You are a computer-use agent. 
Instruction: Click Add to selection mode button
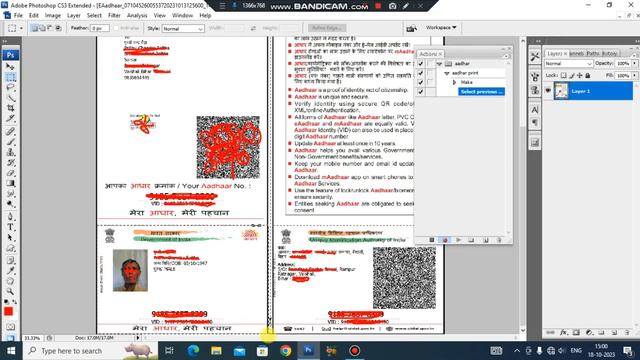click(x=42, y=28)
